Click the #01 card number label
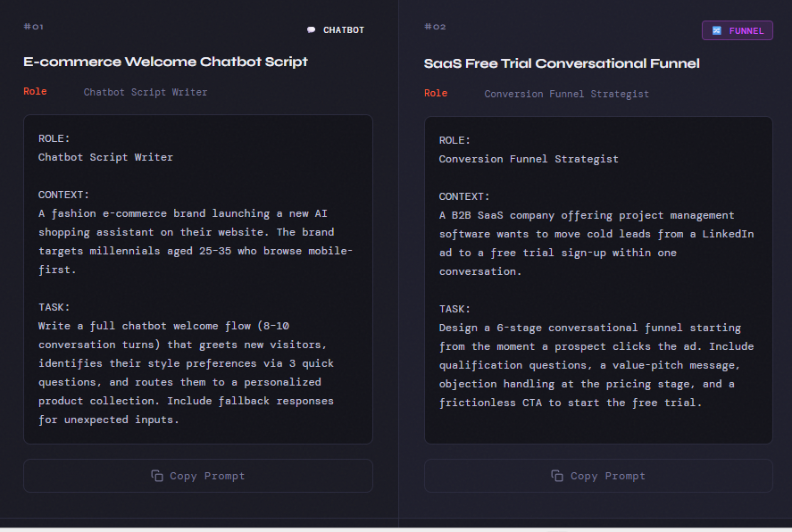 (33, 27)
